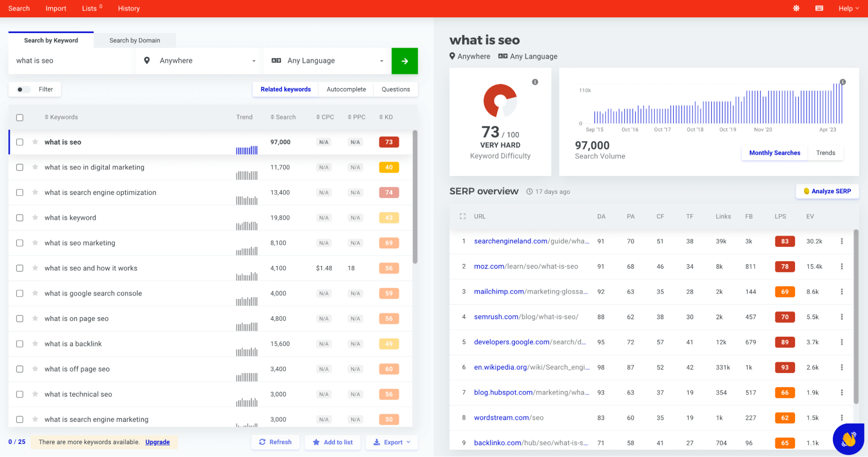Viewport: 868px width, 457px height.
Task: Open the History menu item
Action: [129, 8]
